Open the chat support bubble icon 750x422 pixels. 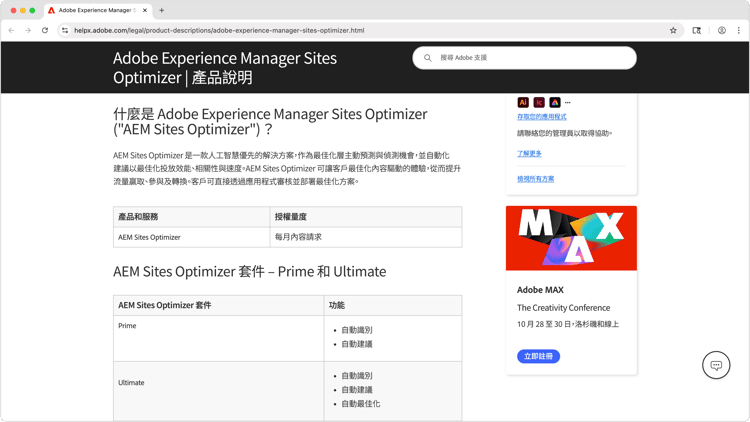(716, 366)
